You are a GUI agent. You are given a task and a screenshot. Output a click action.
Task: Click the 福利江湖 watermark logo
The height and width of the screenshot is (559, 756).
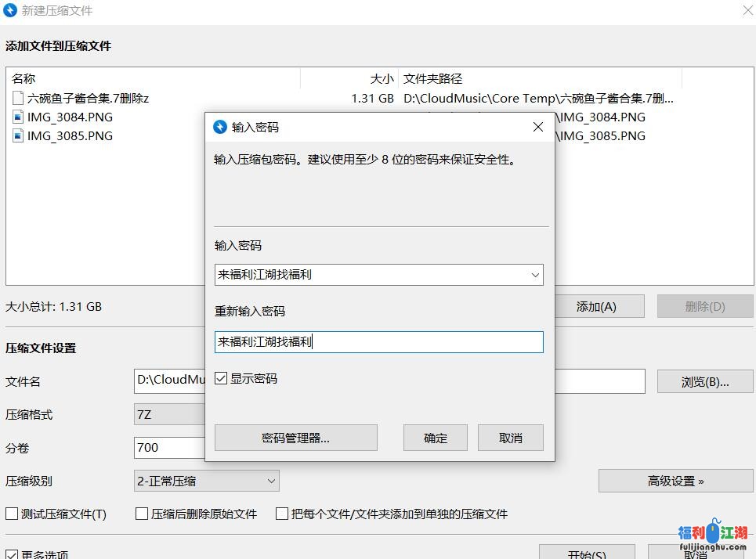point(713,534)
